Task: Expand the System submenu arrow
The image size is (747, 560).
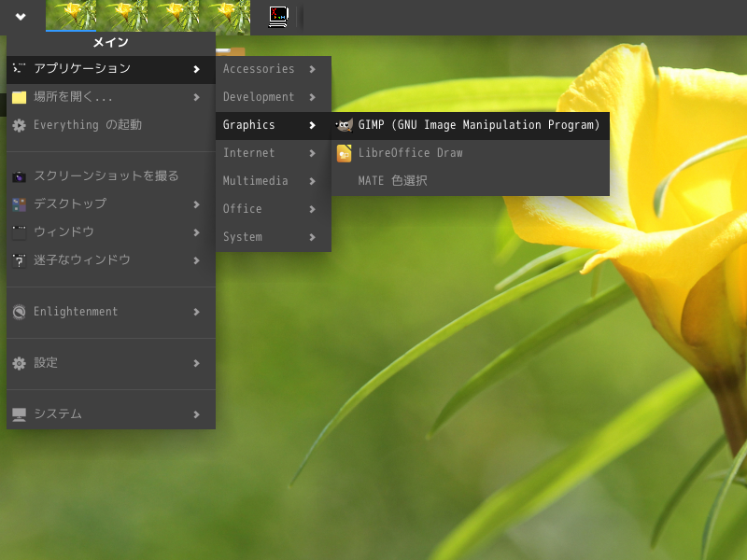Action: pyautogui.click(x=312, y=237)
